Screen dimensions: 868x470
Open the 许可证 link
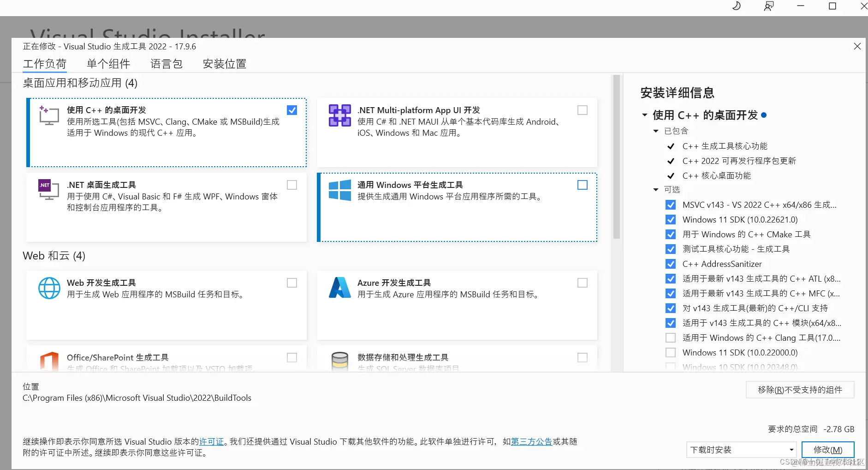[211, 442]
